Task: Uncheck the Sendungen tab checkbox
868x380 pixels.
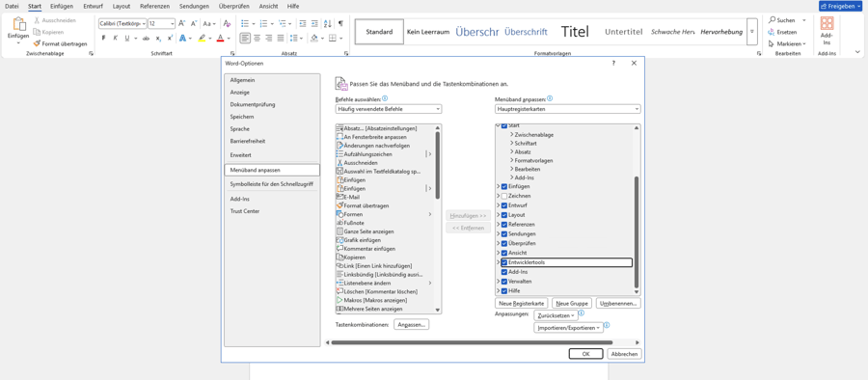Action: coord(504,233)
